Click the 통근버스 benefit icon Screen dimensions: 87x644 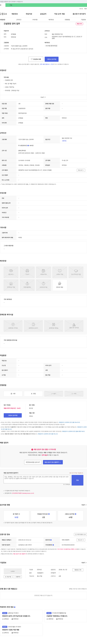(x=11, y=272)
